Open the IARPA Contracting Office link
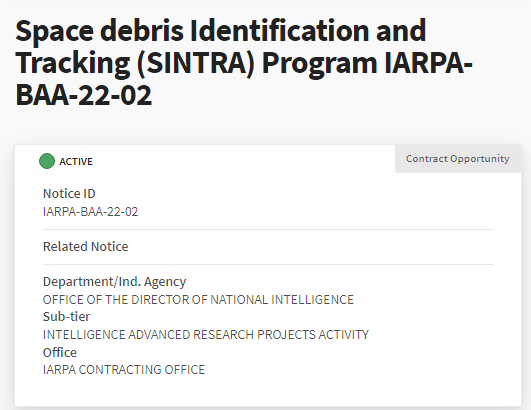 coord(124,369)
